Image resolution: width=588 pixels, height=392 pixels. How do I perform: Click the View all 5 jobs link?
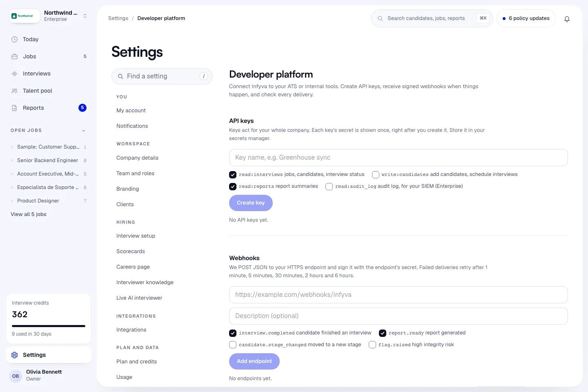coord(29,214)
